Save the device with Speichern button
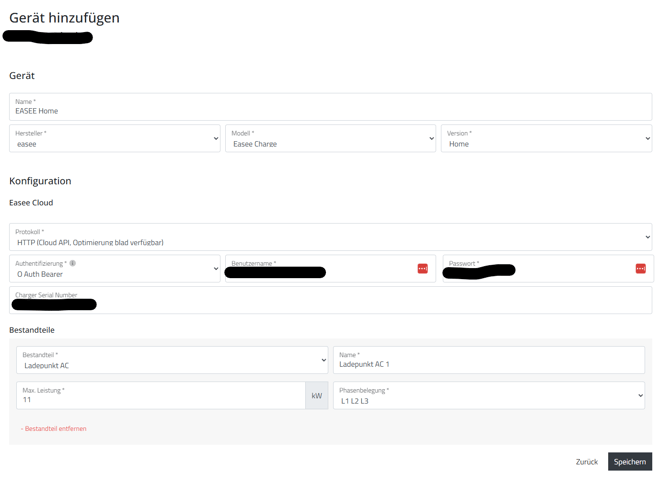Screen dimensions: 670x484 point(630,462)
